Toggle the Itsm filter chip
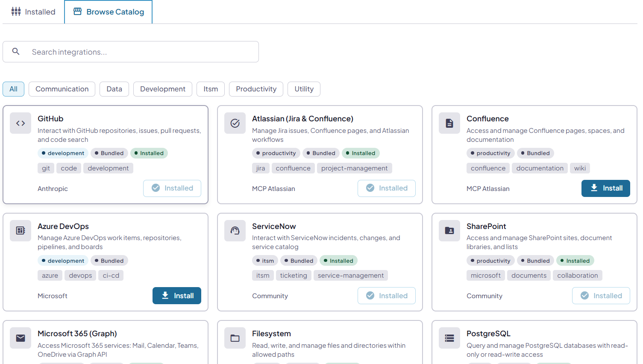 [x=210, y=89]
